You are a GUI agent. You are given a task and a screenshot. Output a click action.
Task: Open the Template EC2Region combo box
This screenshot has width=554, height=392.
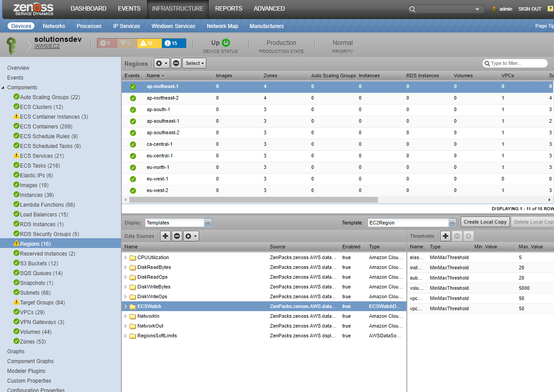pos(412,223)
